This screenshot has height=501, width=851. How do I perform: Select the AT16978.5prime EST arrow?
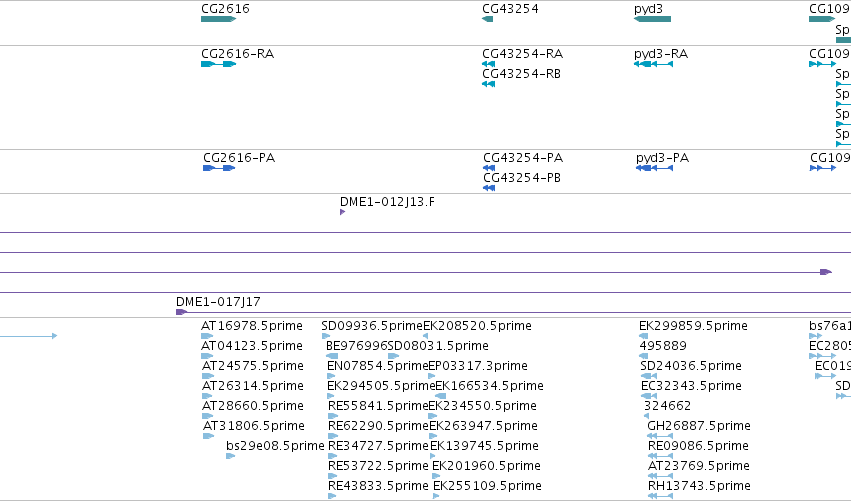[207, 336]
